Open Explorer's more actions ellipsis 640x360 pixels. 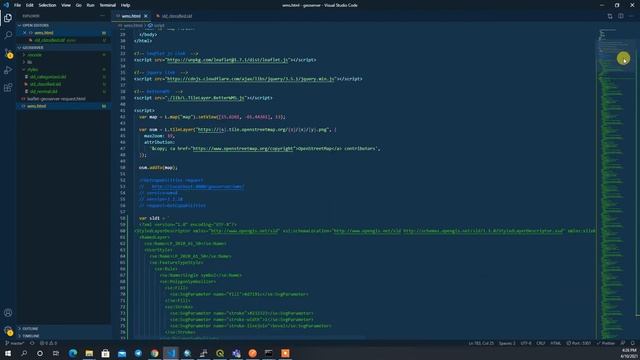(102, 16)
